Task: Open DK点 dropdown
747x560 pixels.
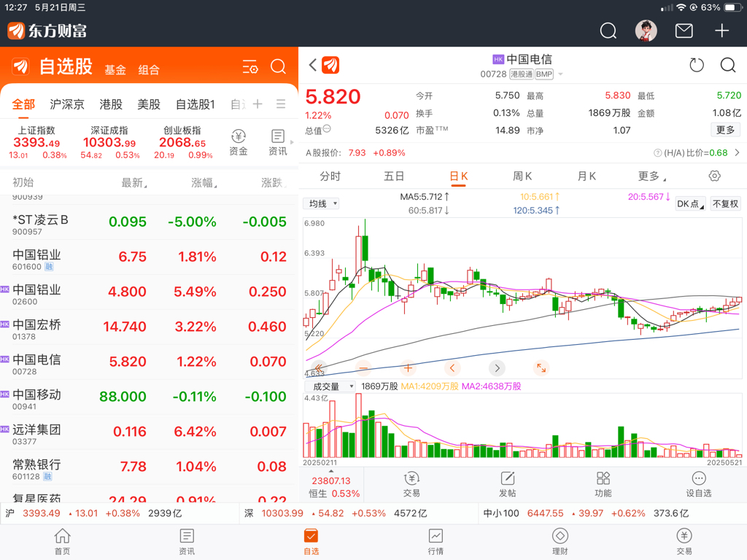Action: (x=690, y=204)
